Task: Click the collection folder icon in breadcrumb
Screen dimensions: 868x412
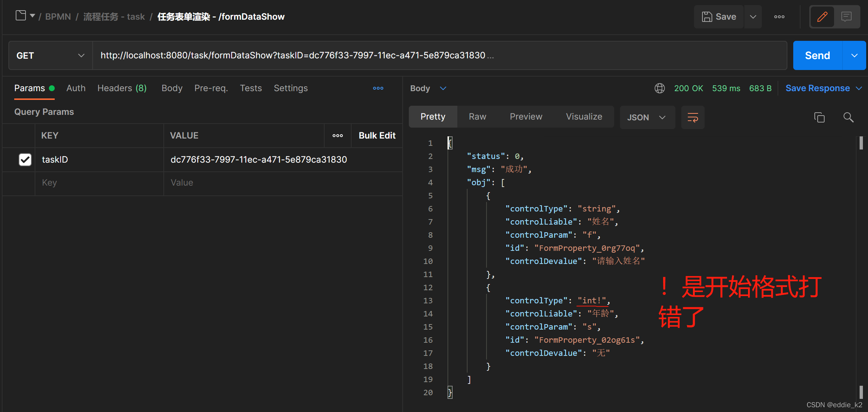Action: [21, 16]
